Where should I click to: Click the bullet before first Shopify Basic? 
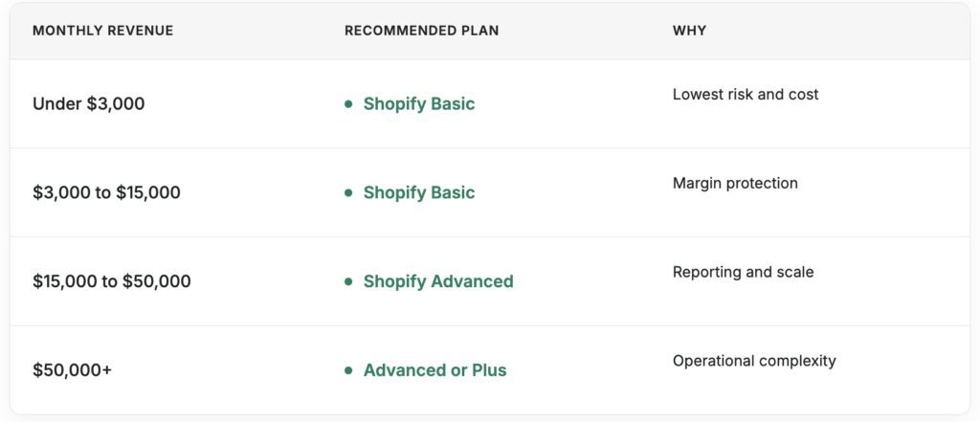(x=348, y=104)
